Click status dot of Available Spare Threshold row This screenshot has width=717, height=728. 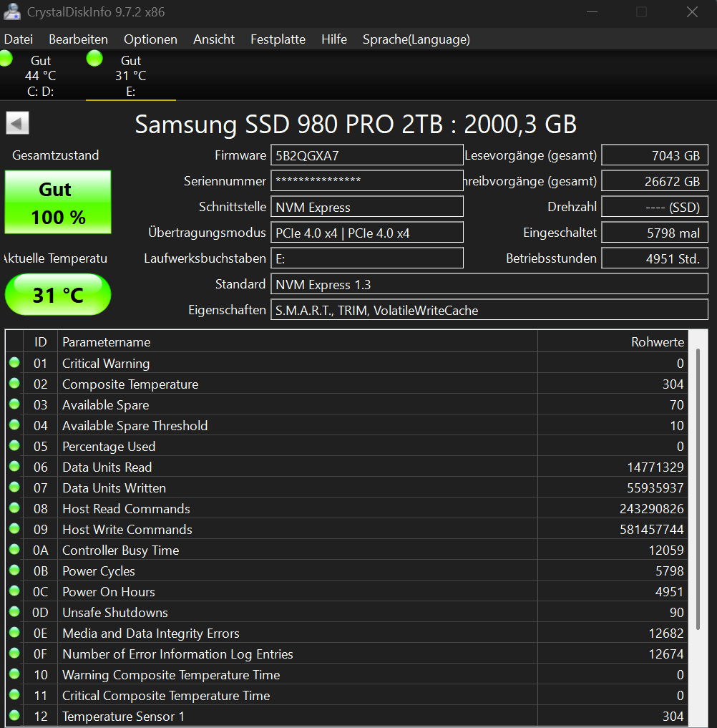point(14,424)
